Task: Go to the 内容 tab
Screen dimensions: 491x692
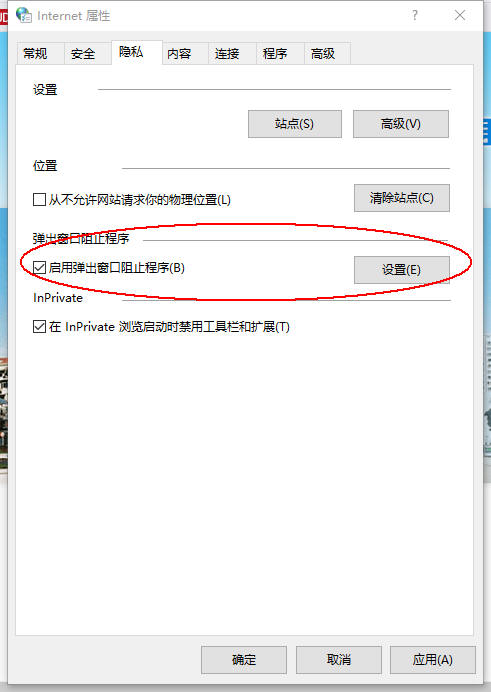Action: pos(179,54)
